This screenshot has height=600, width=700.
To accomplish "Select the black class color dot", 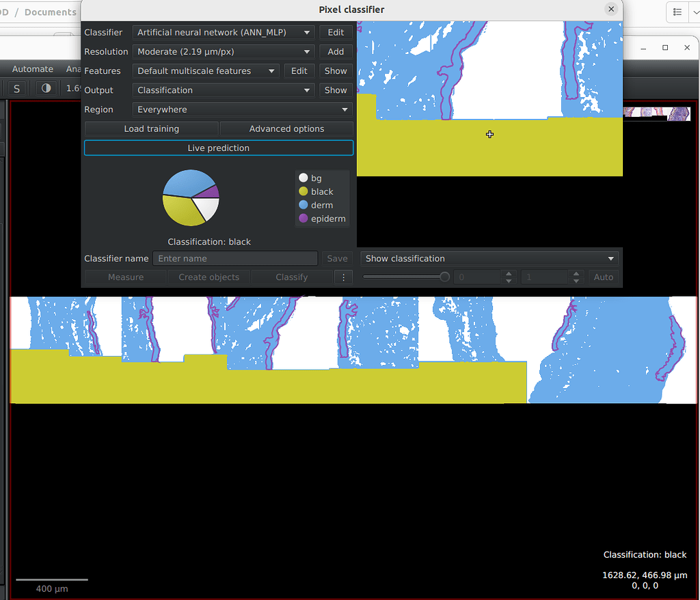I will pos(302,191).
